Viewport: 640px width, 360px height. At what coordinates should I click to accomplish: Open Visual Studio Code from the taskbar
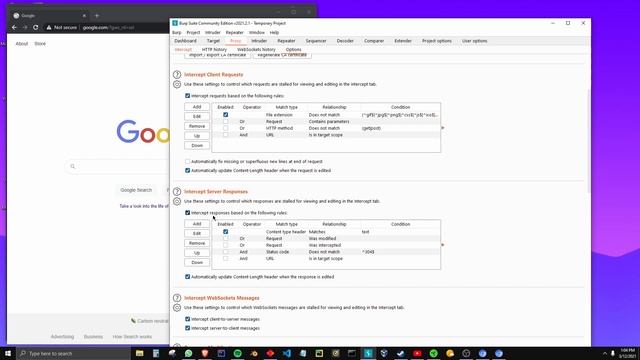point(287,353)
